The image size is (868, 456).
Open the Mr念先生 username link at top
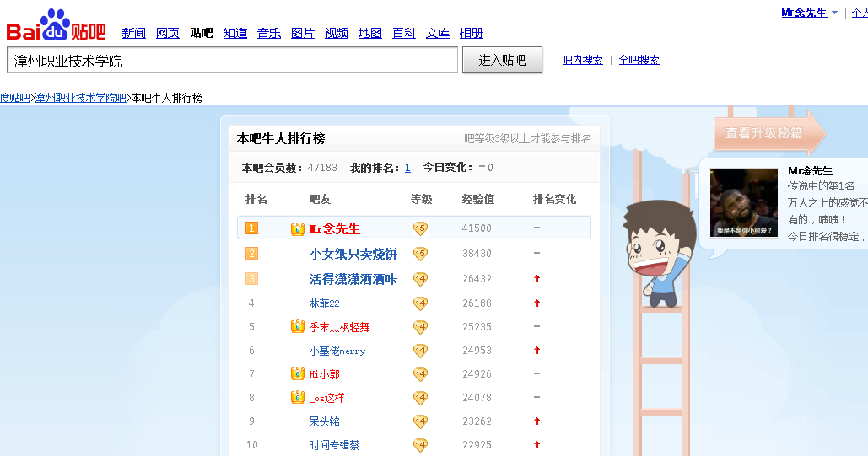[x=804, y=13]
